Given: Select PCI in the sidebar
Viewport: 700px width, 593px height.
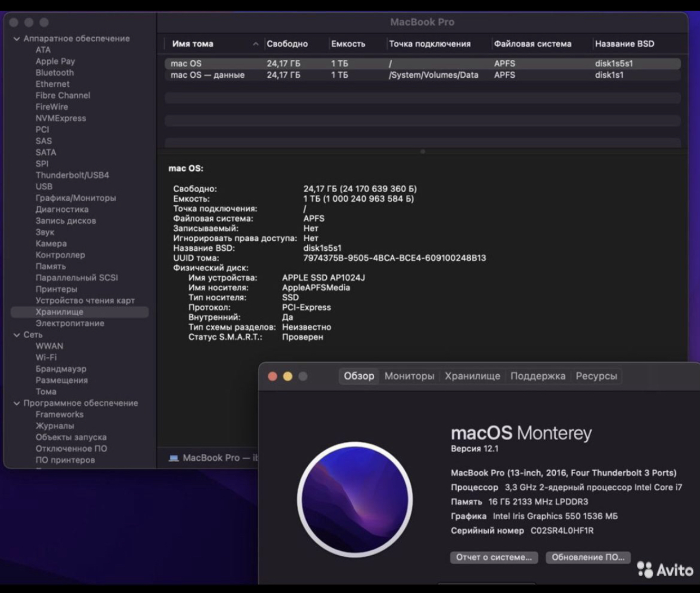Looking at the screenshot, I should pyautogui.click(x=42, y=130).
